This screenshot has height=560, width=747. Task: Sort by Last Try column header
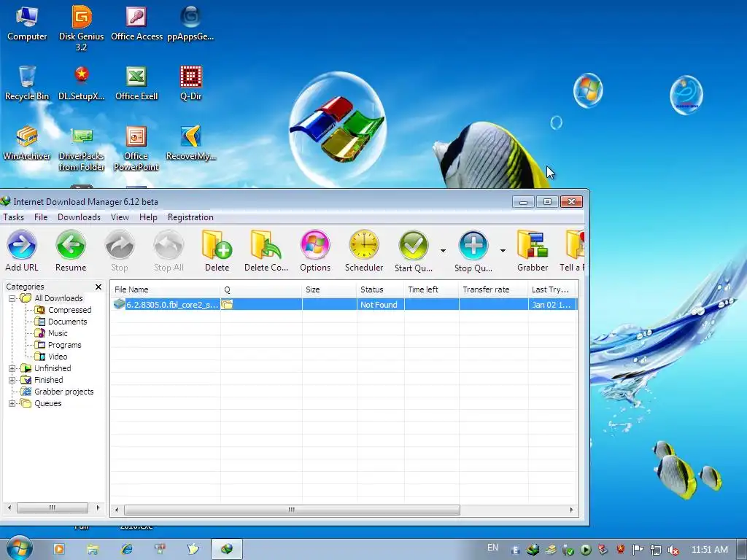(x=553, y=289)
